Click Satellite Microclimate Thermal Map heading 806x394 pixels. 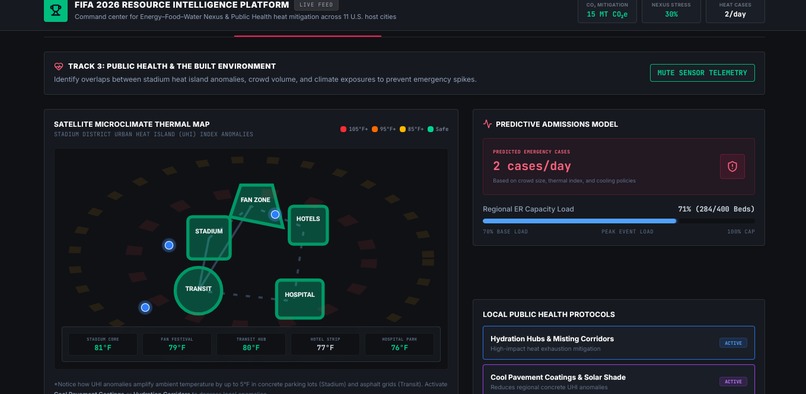point(132,124)
